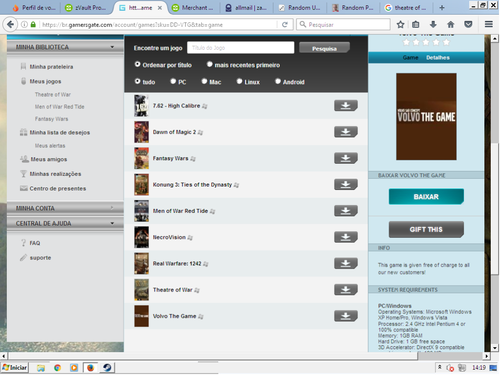Reload the page with the refresh icon
Image resolution: width=500 pixels, height=375 pixels.
285,24
